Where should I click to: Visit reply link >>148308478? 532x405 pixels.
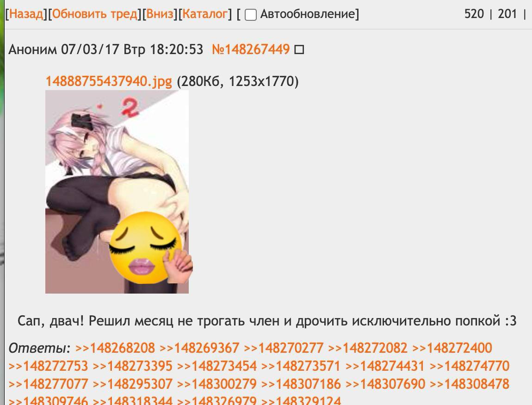[x=470, y=384]
